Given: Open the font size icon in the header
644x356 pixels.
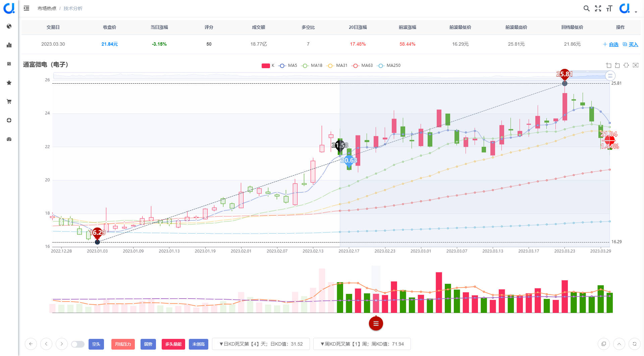Looking at the screenshot, I should tap(609, 8).
